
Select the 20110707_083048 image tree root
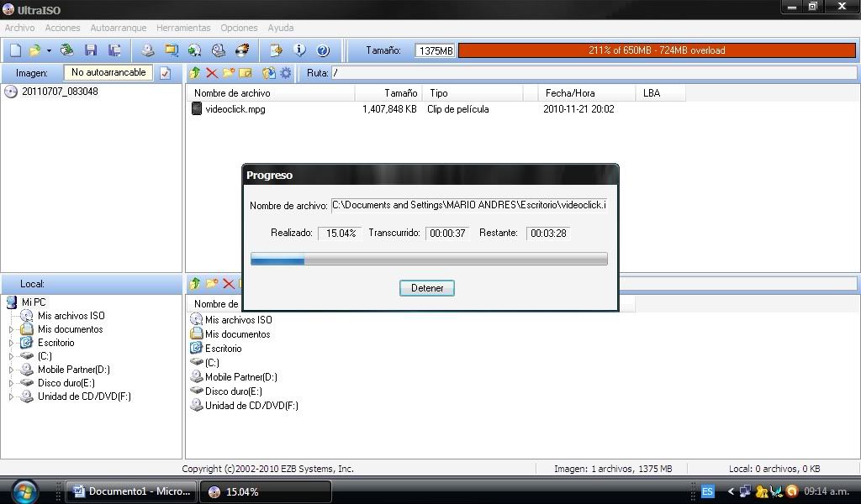pyautogui.click(x=60, y=92)
